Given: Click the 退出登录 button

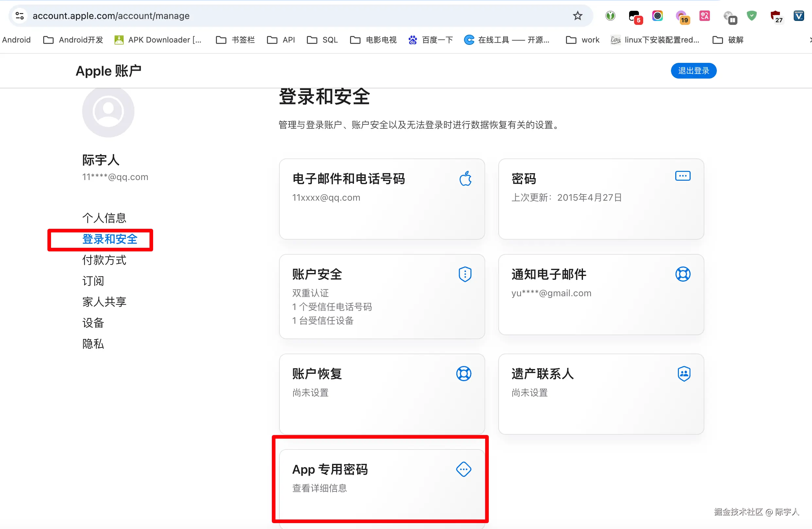Looking at the screenshot, I should point(693,71).
